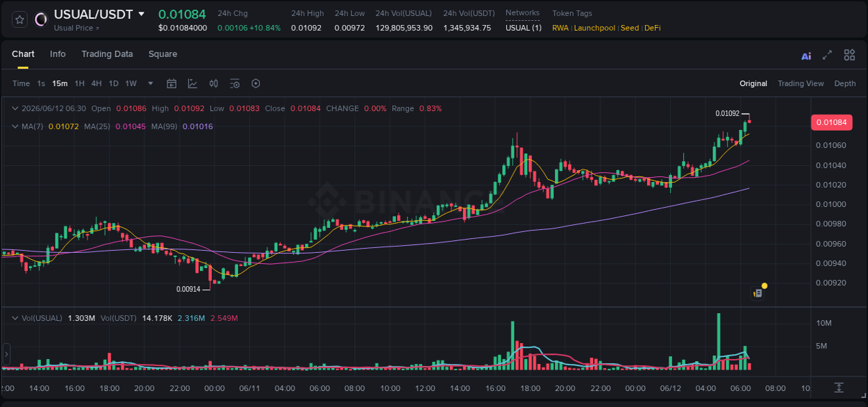Add USUAL/USDT to favorites with star icon
Viewport: 868px width, 407px height.
[x=20, y=19]
